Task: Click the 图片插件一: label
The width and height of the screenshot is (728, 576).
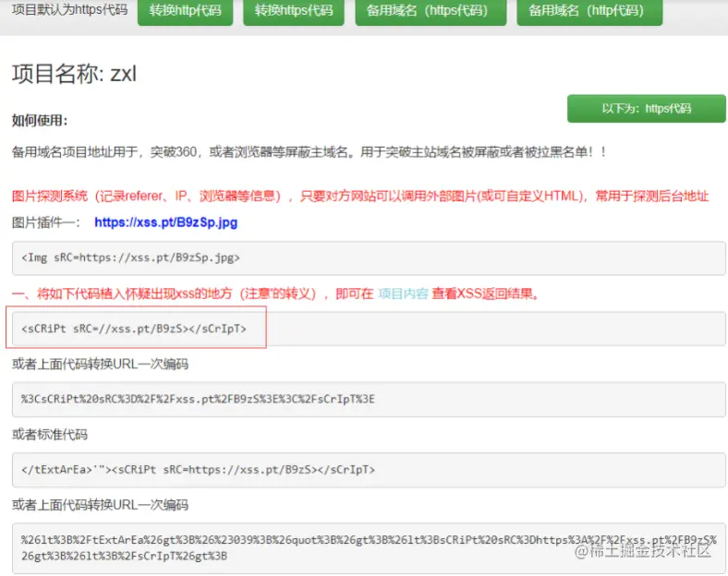Action: [x=46, y=222]
